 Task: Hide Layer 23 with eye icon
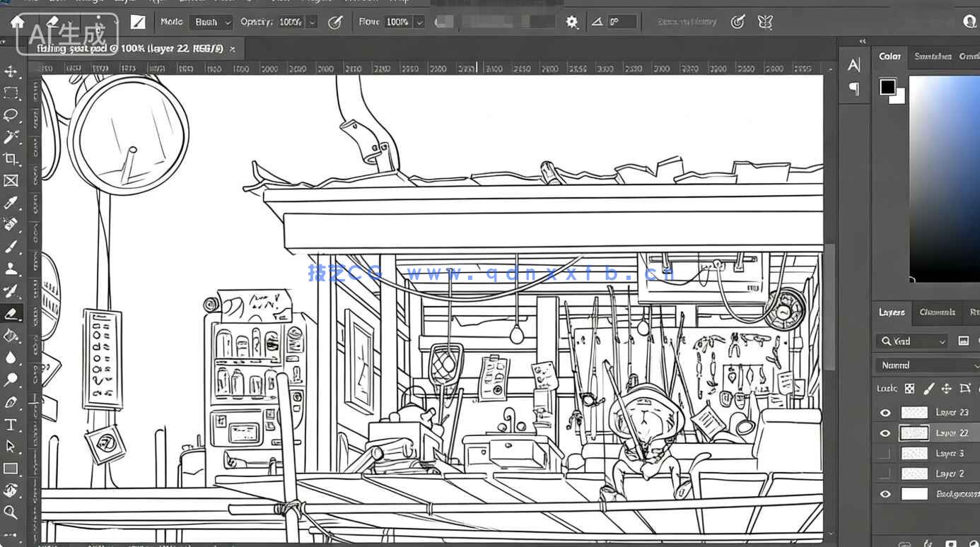click(885, 413)
